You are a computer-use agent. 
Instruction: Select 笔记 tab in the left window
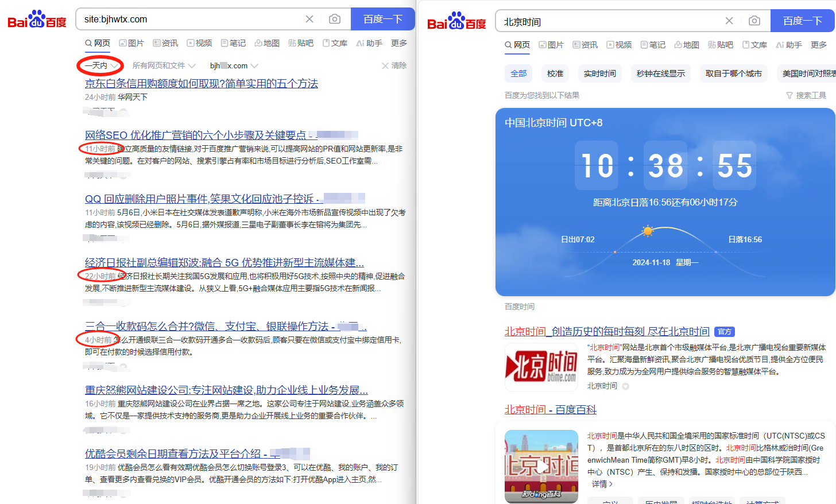pos(233,43)
